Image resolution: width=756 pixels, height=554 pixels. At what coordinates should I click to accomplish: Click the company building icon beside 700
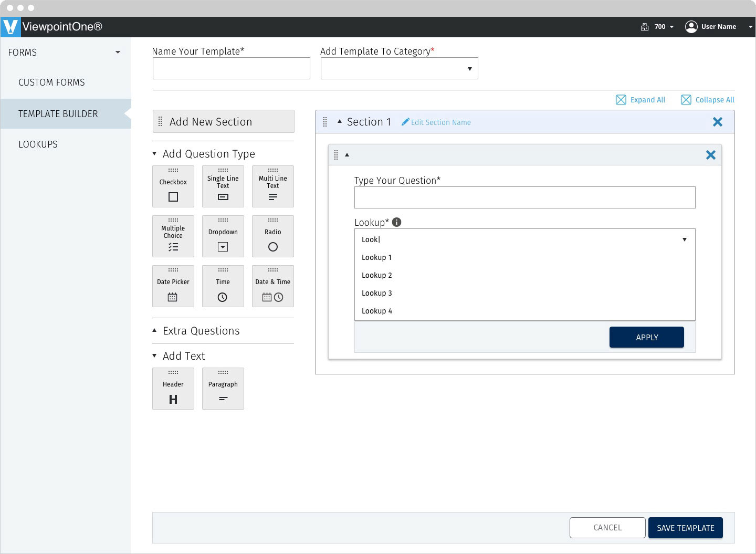645,27
